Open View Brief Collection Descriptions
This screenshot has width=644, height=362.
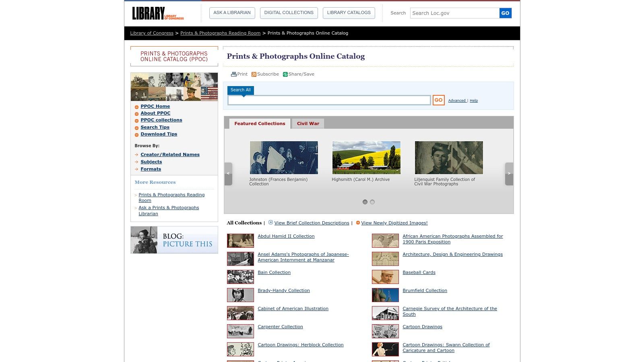[312, 223]
